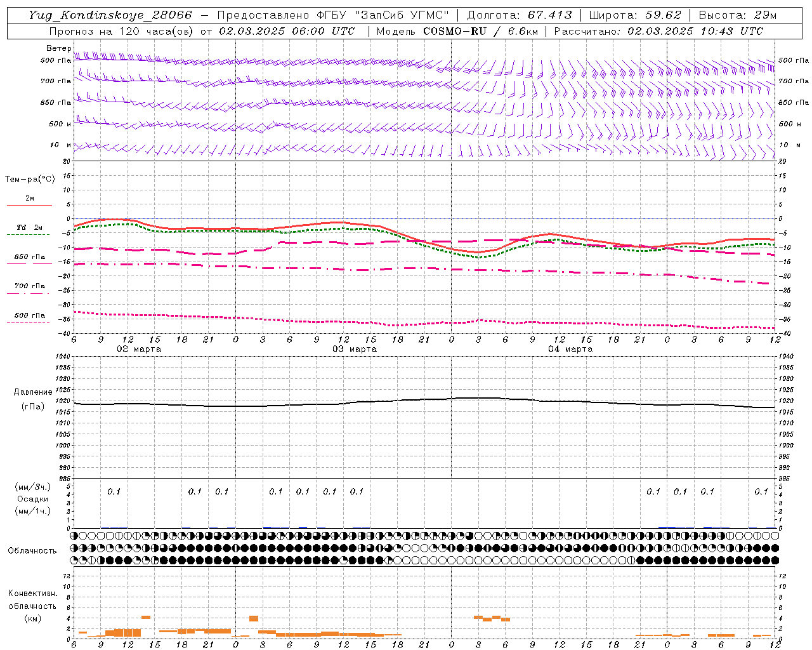The height and width of the screenshot is (650, 812).
Task: Click the 'Тем-ра(°C)' temperature panel label
Action: (30, 180)
